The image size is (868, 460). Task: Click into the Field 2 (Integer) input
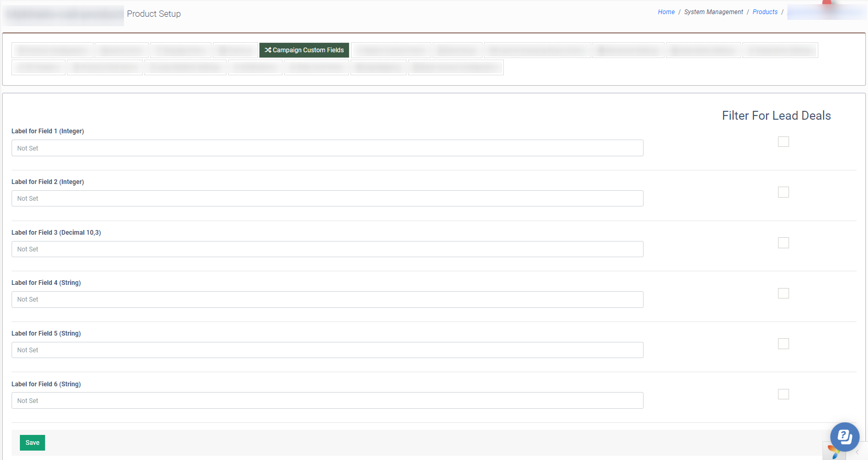coord(327,199)
